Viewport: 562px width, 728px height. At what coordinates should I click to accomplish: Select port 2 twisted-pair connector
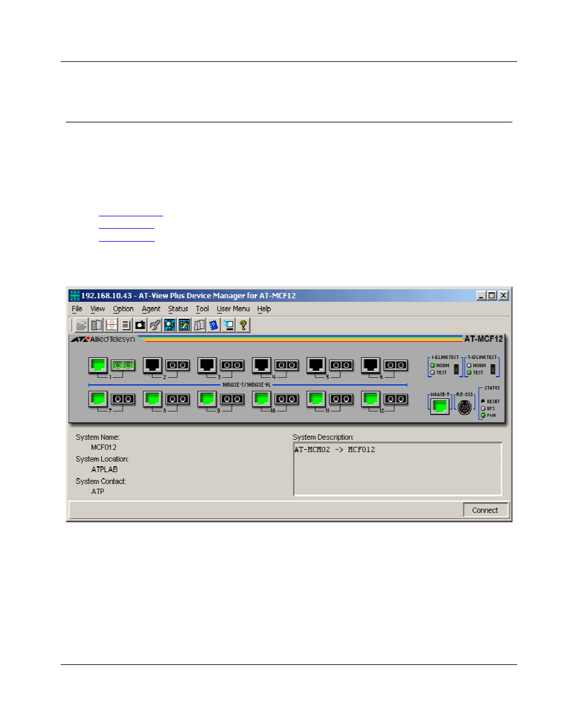pyautogui.click(x=153, y=365)
